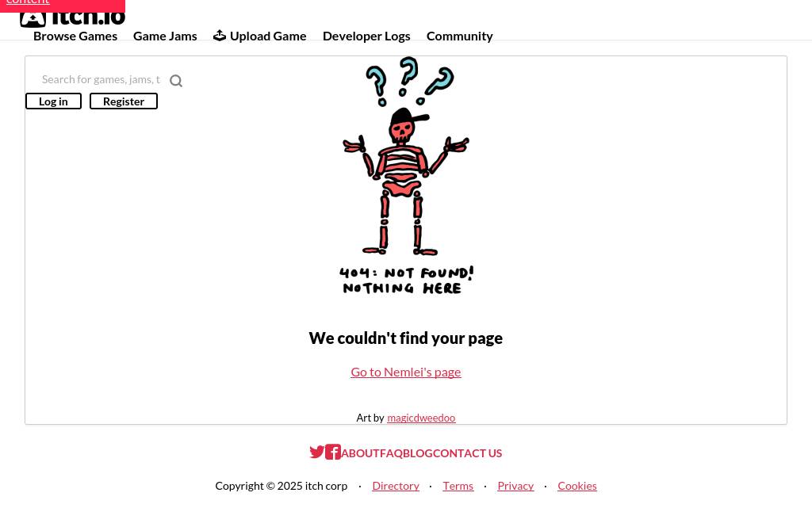Open the Community section
The width and height of the screenshot is (812, 527).
tap(460, 36)
